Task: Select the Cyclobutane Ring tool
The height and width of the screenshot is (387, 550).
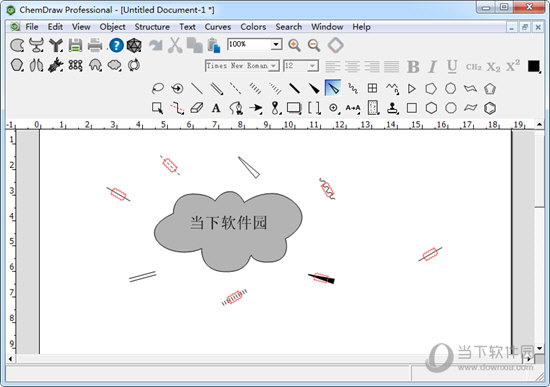Action: click(x=412, y=108)
